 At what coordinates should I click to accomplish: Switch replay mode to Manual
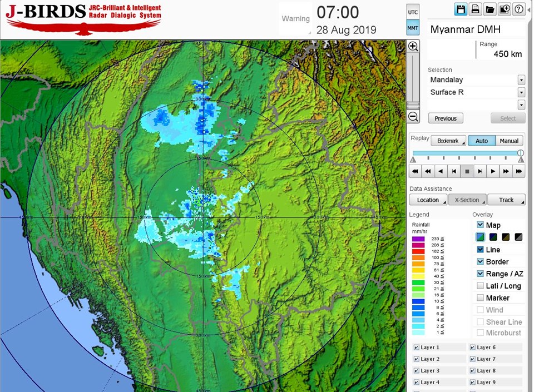click(509, 141)
